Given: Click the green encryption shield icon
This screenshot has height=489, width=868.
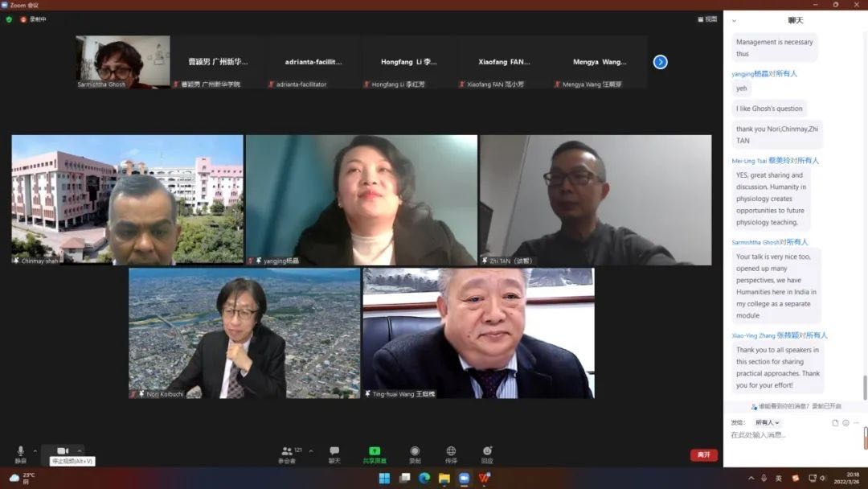Looking at the screenshot, I should [x=9, y=19].
